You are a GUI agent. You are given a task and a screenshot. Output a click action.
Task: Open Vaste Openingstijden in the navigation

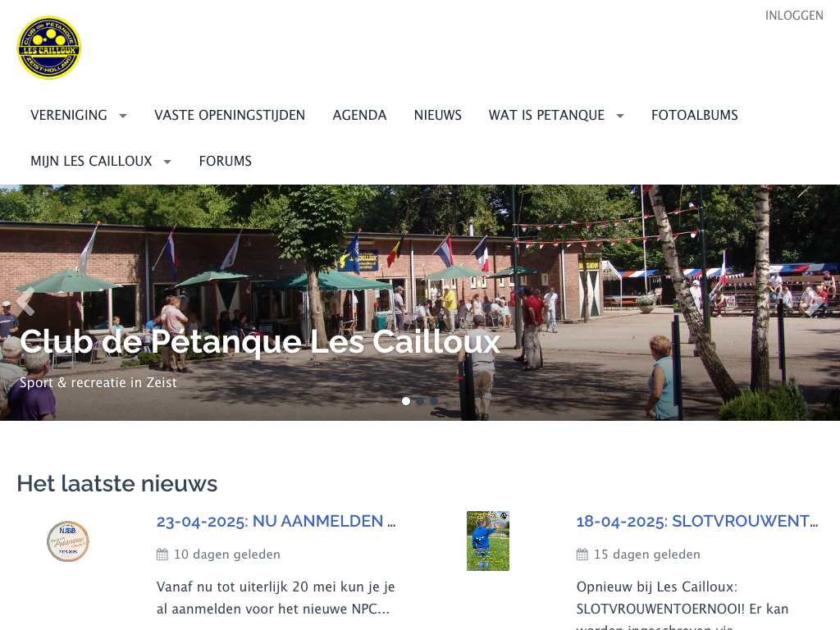[x=230, y=115]
